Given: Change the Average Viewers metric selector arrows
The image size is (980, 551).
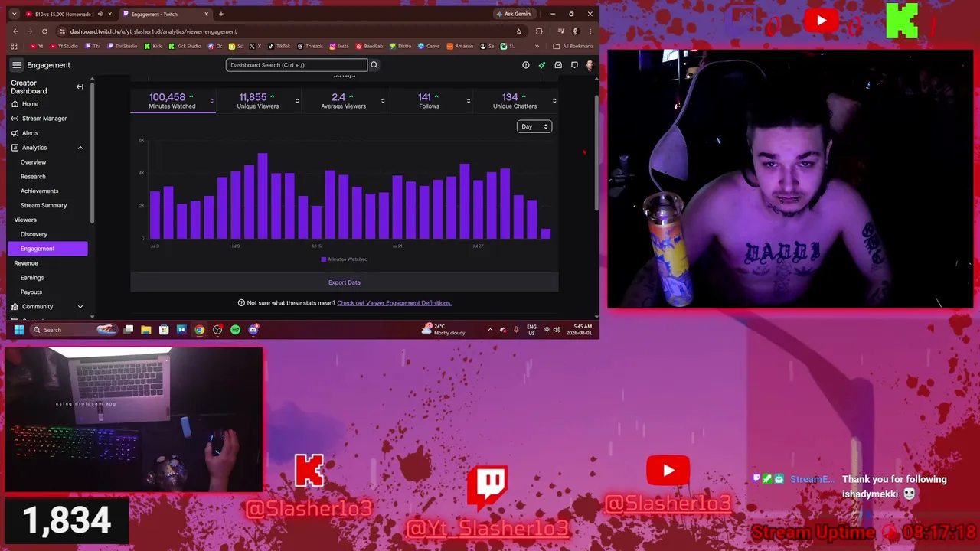Looking at the screenshot, I should [383, 101].
